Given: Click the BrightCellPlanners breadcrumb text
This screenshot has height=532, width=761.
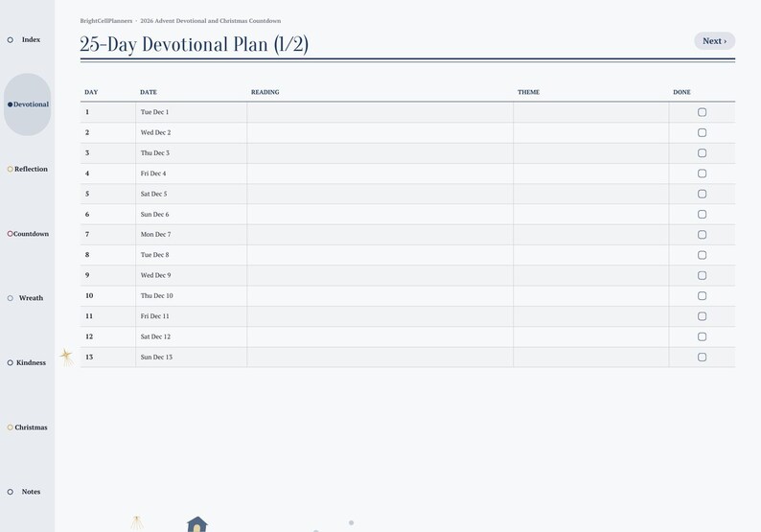Looking at the screenshot, I should tap(106, 21).
